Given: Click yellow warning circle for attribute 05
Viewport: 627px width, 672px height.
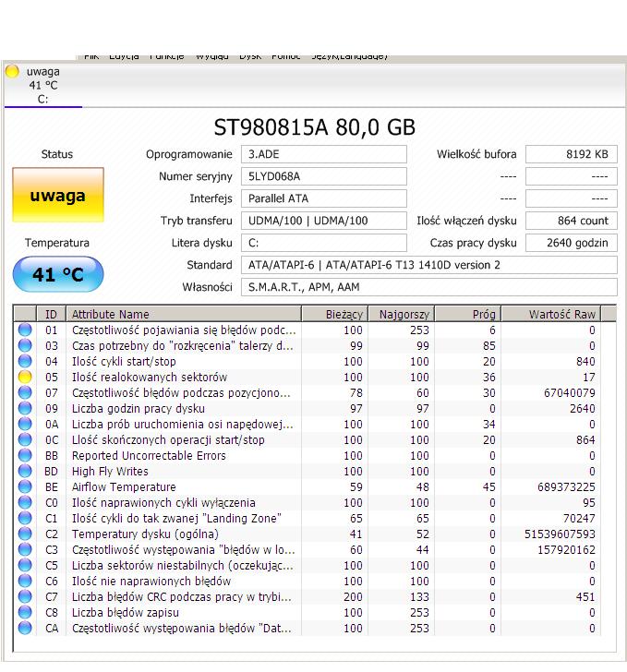Looking at the screenshot, I should pos(25,378).
